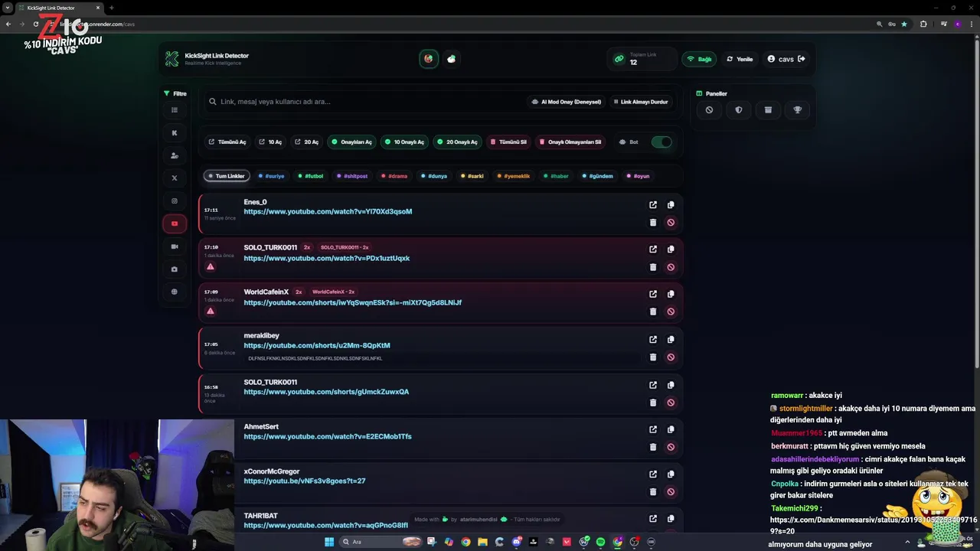Click the 10 Aç button

pos(270,142)
